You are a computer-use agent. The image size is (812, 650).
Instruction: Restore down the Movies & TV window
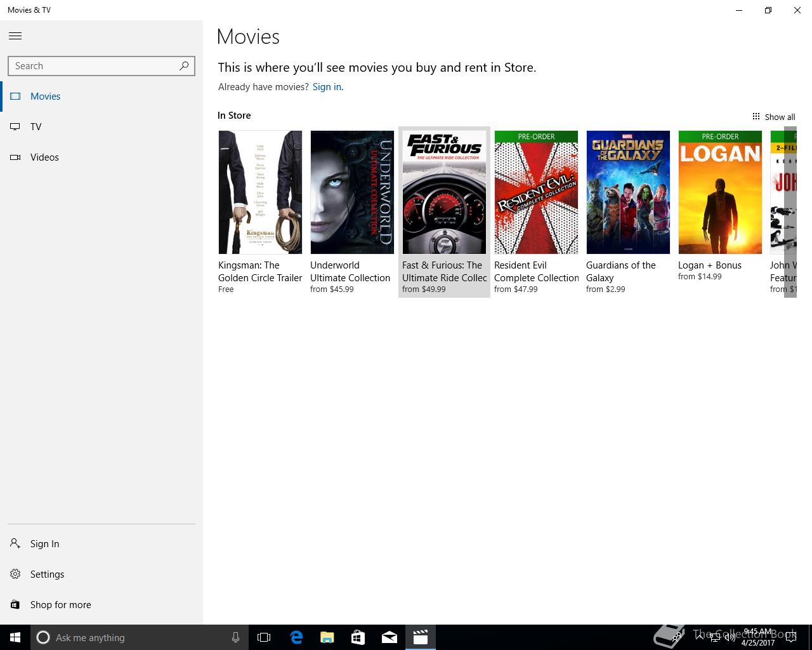click(768, 10)
